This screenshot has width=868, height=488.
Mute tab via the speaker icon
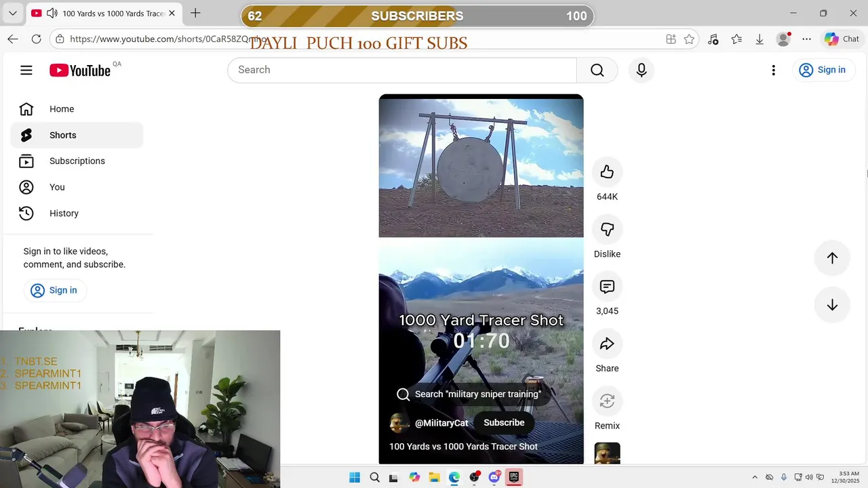(52, 13)
